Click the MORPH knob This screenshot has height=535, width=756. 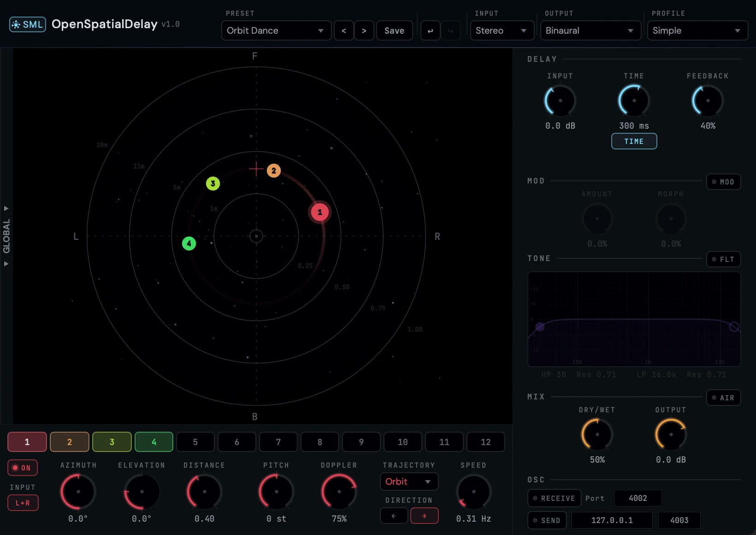[671, 219]
